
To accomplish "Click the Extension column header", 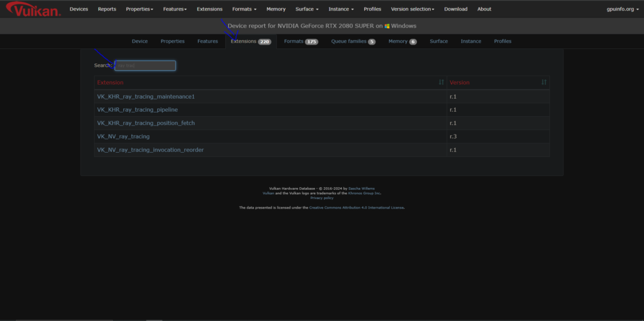I will tap(270, 82).
